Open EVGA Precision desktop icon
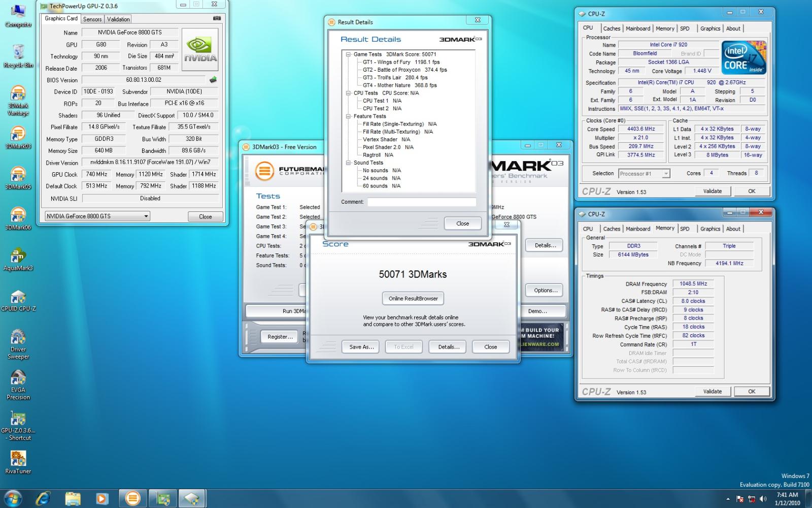 (18, 385)
